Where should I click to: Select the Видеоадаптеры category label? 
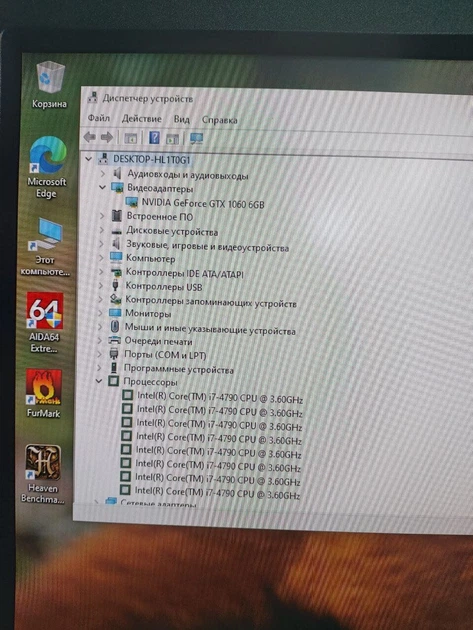(160, 188)
